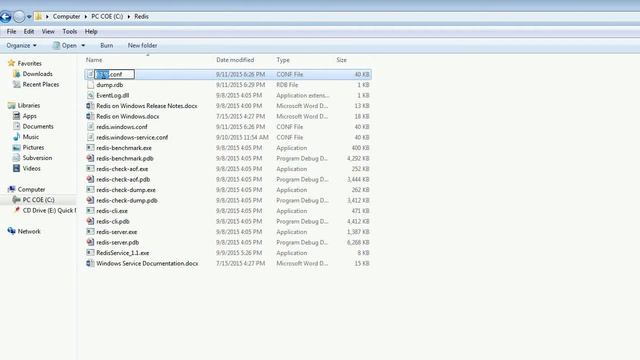This screenshot has height=360, width=640.
Task: Open the Edit menu
Action: pyautogui.click(x=29, y=31)
